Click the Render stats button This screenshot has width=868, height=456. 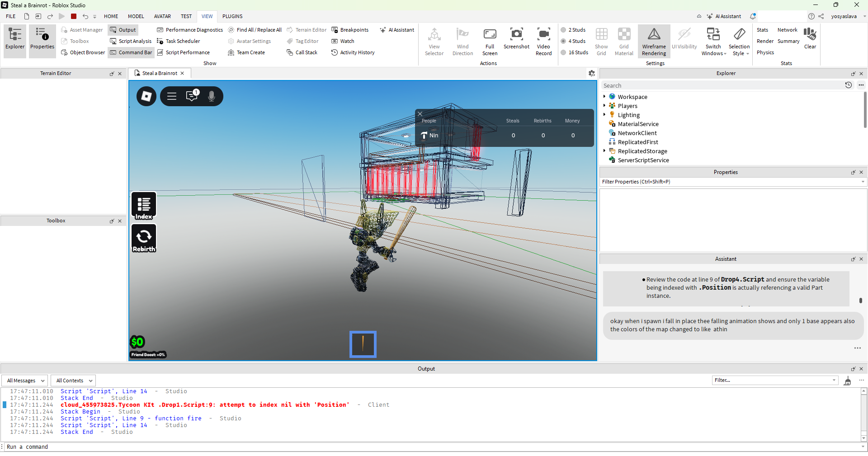pyautogui.click(x=765, y=41)
